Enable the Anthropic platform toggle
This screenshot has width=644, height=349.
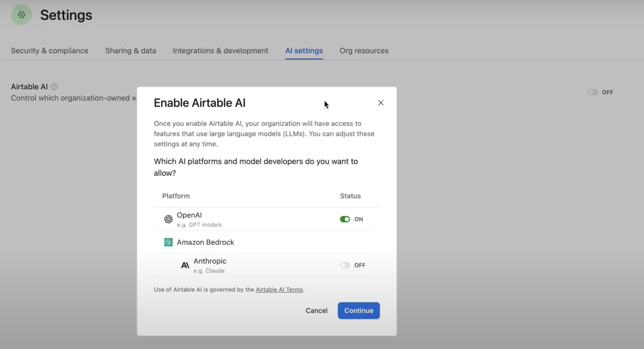point(345,265)
